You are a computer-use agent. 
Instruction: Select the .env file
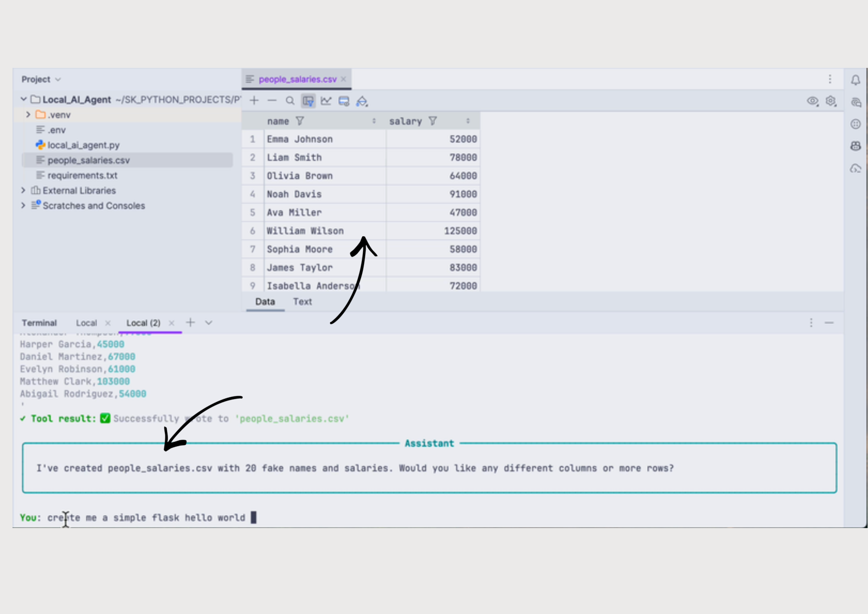pyautogui.click(x=56, y=130)
